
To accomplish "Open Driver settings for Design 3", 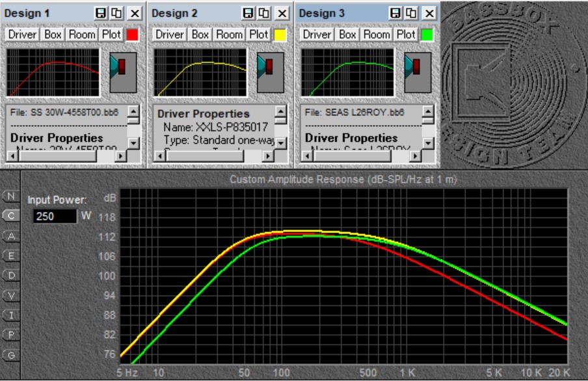I will point(317,35).
